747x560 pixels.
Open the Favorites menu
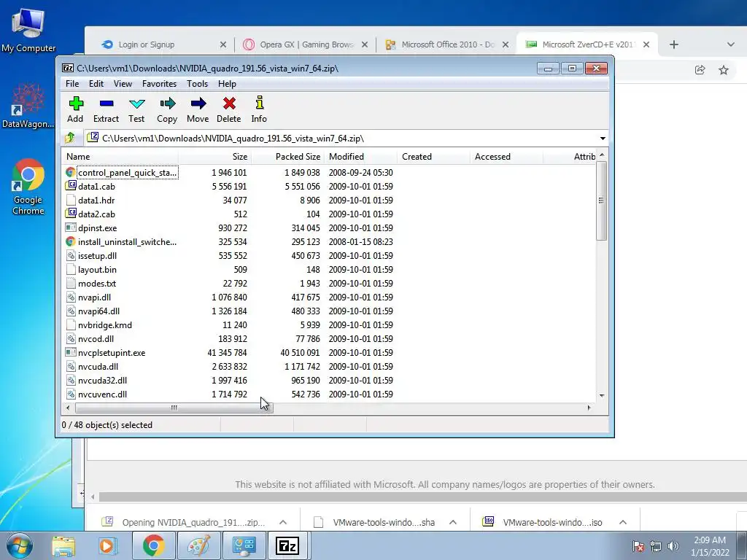coord(160,84)
